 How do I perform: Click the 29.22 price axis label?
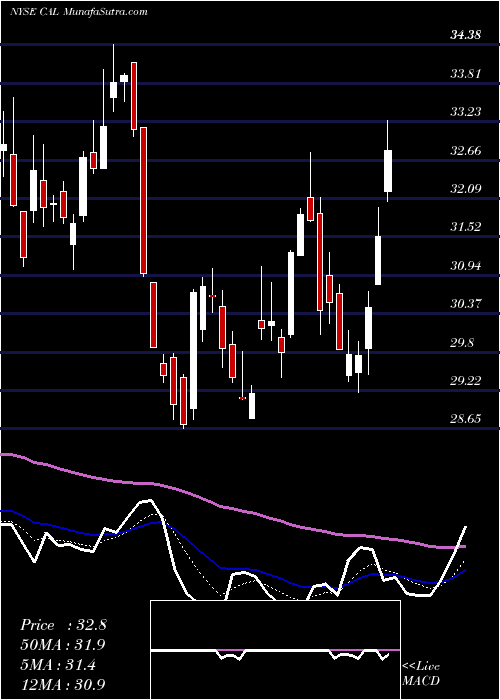tap(466, 381)
